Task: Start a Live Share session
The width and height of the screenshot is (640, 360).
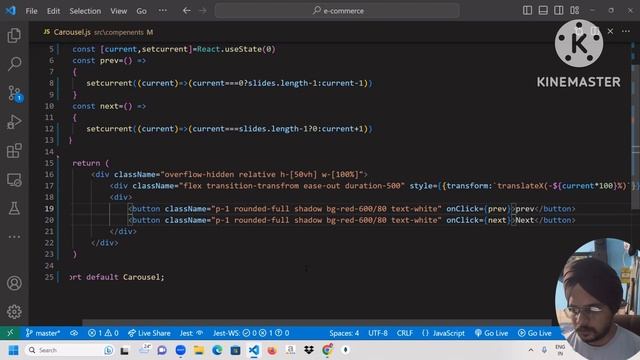Action: point(149,333)
